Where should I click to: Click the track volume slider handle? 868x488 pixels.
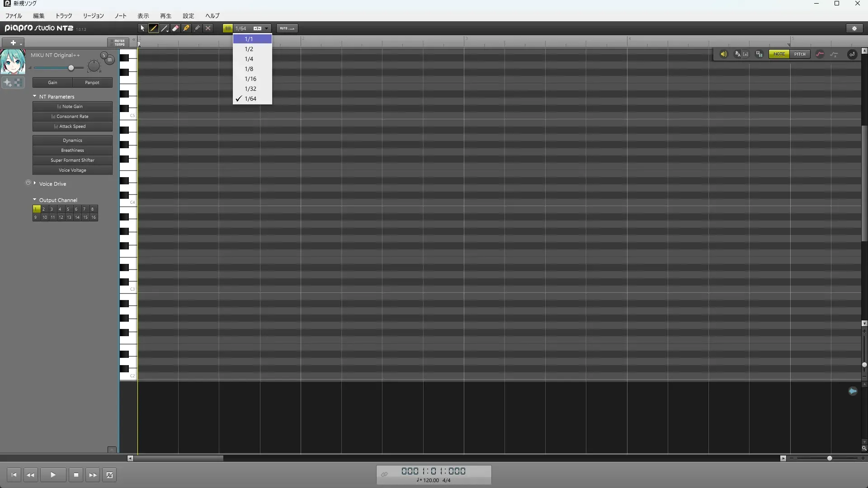point(71,68)
